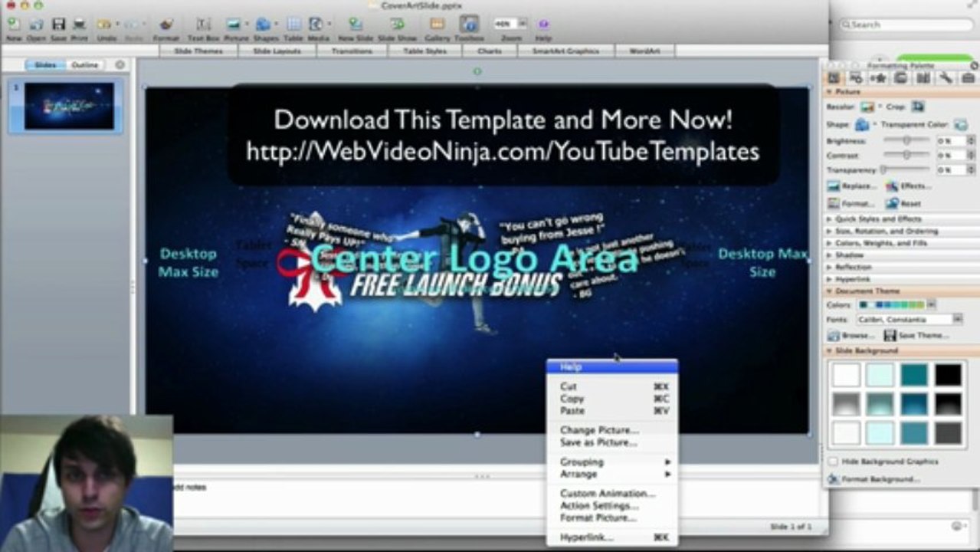
Task: Choose Format Picture... in context menu
Action: pos(611,518)
